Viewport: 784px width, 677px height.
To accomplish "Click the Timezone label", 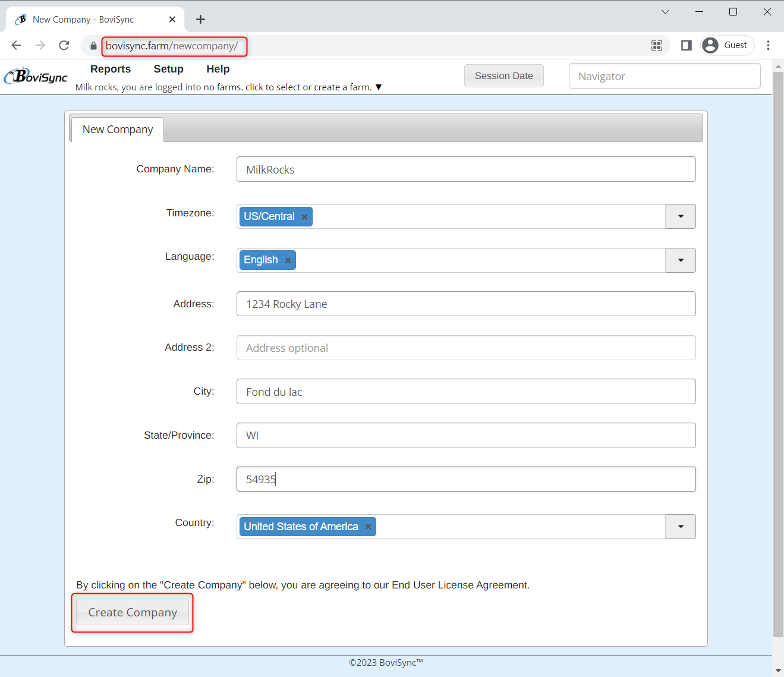I will click(190, 213).
